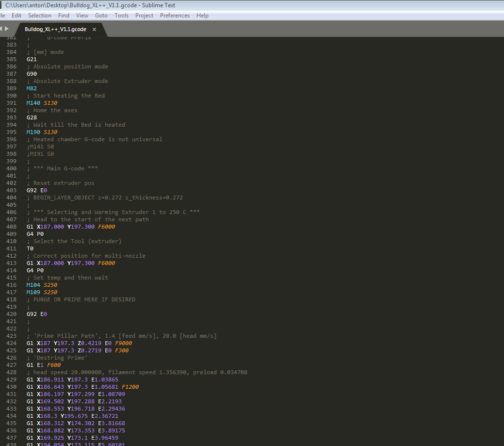Image resolution: width=504 pixels, height=446 pixels.
Task: Click the M190 S130 bed wait line
Action: (x=42, y=132)
